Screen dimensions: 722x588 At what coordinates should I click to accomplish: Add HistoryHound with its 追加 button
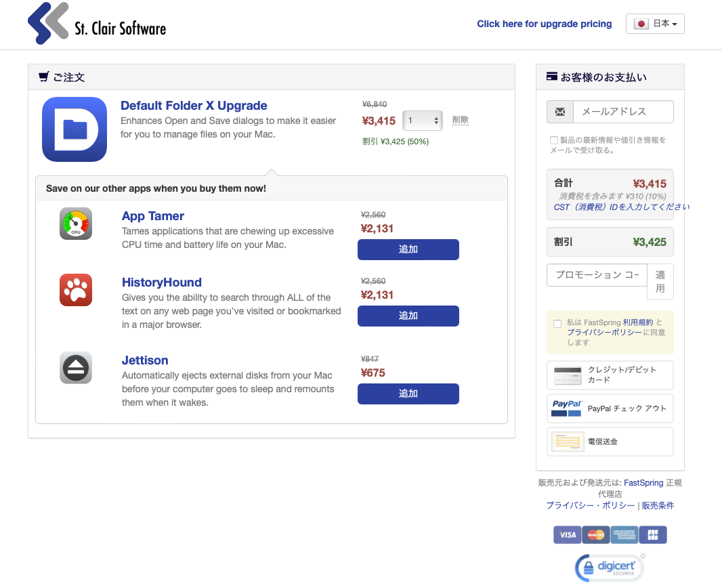tap(408, 316)
